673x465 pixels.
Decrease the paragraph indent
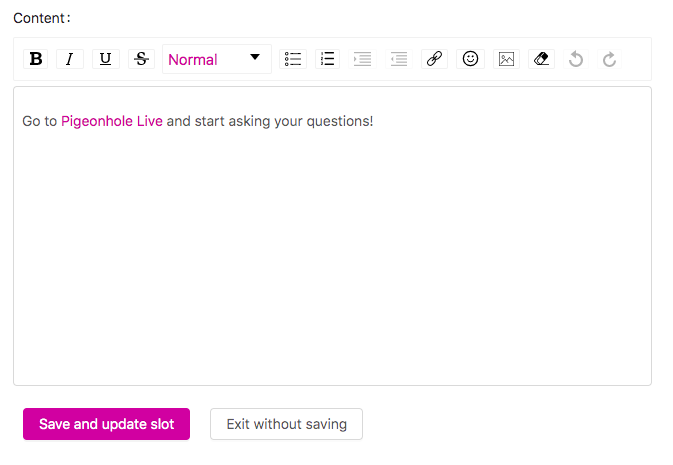[399, 59]
